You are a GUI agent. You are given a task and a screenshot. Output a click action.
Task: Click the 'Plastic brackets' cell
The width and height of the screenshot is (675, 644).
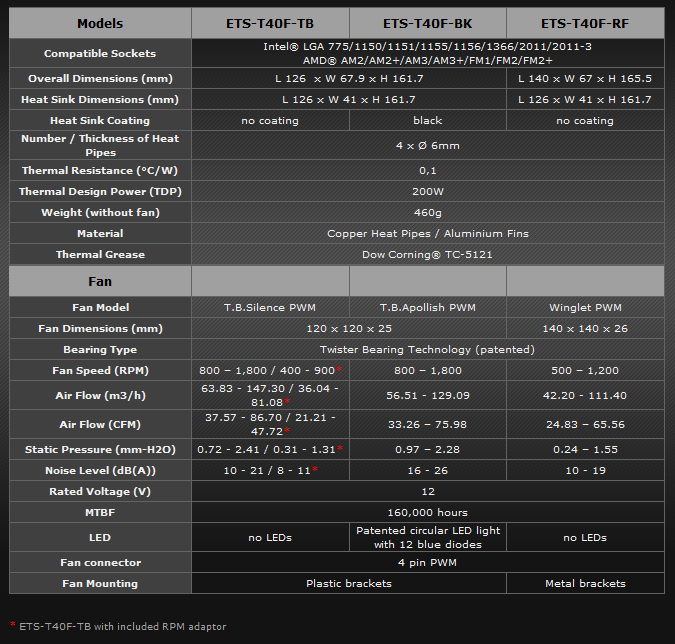tap(349, 583)
